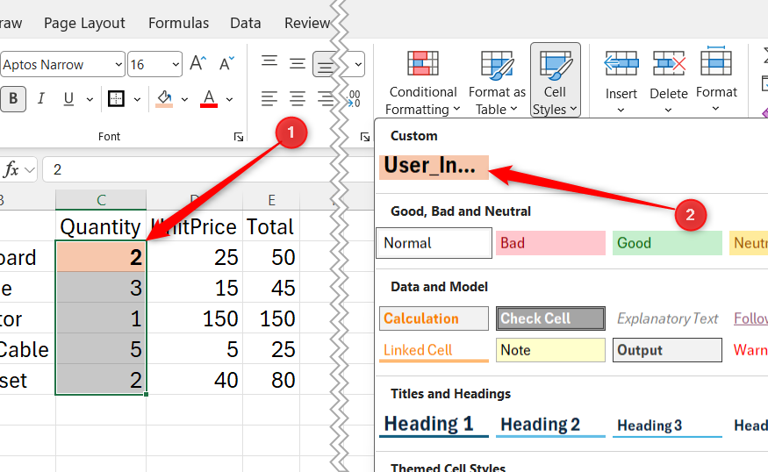Click the Borders icon
768x472 pixels.
[116, 99]
